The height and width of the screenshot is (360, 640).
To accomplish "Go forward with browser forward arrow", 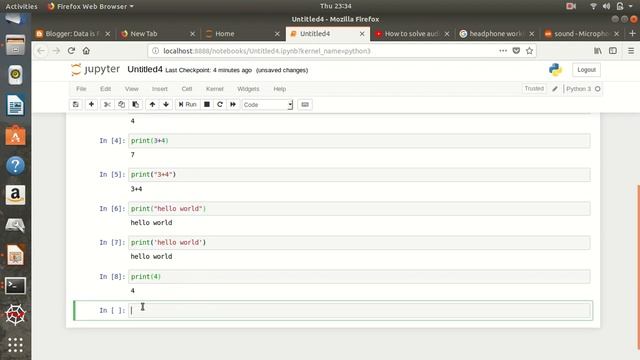I will (56, 51).
